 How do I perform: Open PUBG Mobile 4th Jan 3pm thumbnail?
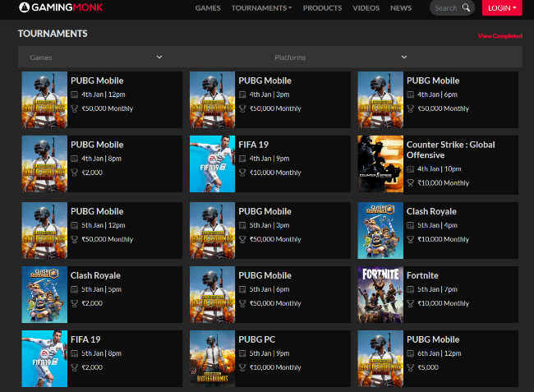212,99
